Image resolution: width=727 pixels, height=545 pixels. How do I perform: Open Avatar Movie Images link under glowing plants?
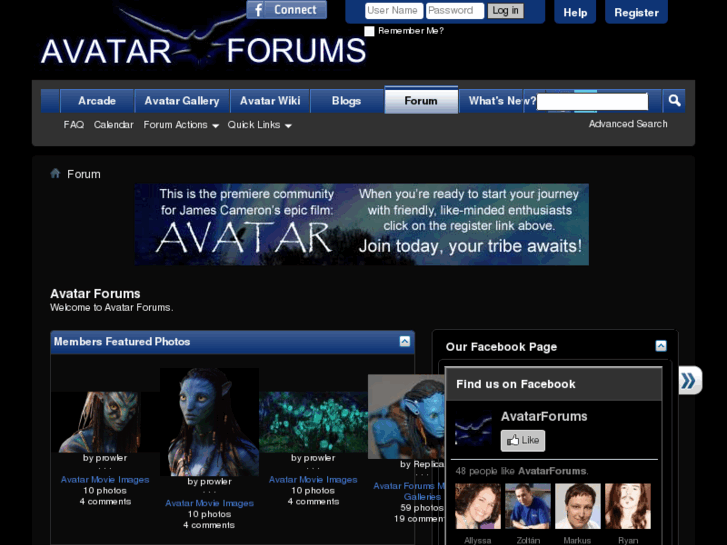[313, 480]
